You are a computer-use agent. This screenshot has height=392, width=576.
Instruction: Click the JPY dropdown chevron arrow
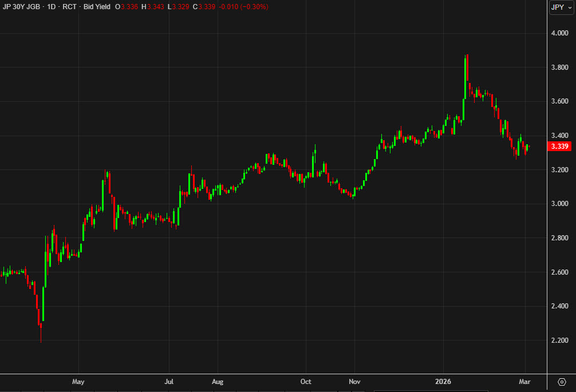pos(569,7)
